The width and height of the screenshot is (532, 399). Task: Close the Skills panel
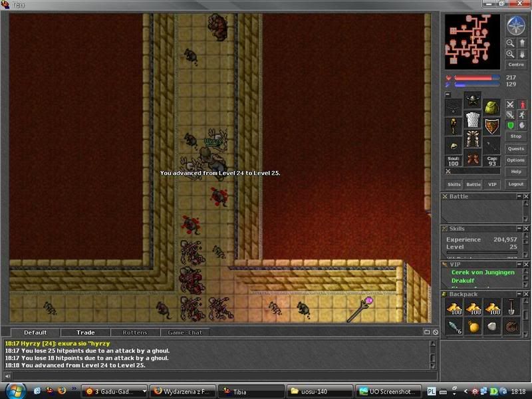(x=526, y=229)
